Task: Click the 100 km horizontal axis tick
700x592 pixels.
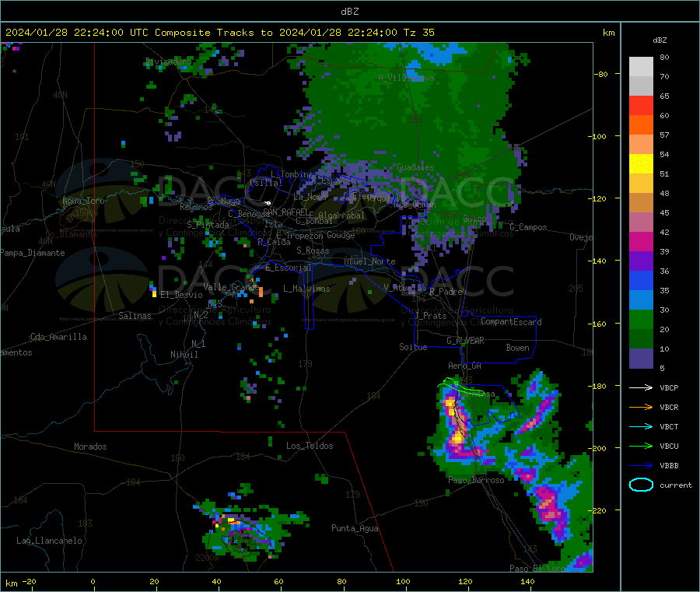Action: pyautogui.click(x=403, y=581)
